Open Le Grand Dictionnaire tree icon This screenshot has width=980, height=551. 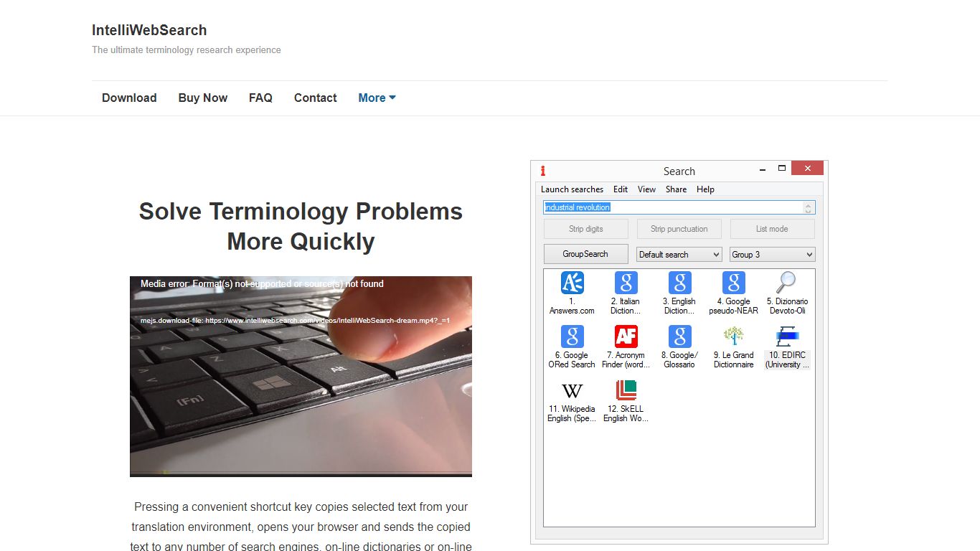[x=733, y=336]
